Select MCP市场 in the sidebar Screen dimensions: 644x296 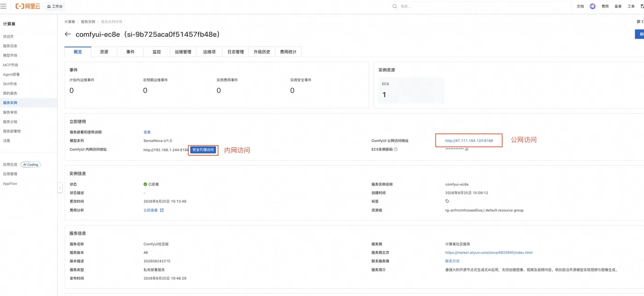click(x=11, y=65)
